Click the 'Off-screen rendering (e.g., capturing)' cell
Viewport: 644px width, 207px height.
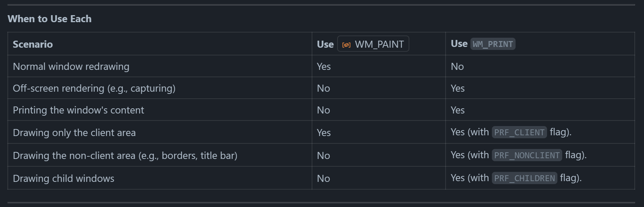(x=94, y=88)
